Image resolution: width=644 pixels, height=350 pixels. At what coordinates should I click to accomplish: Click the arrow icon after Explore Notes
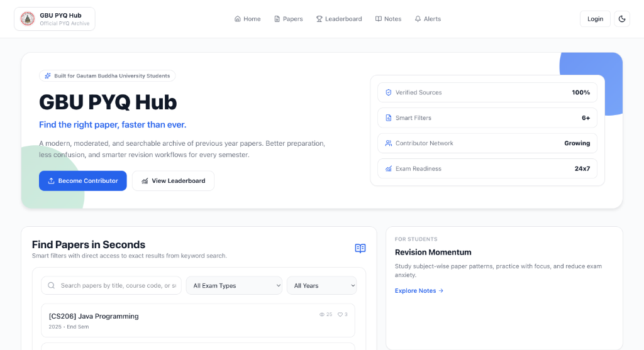coord(441,291)
